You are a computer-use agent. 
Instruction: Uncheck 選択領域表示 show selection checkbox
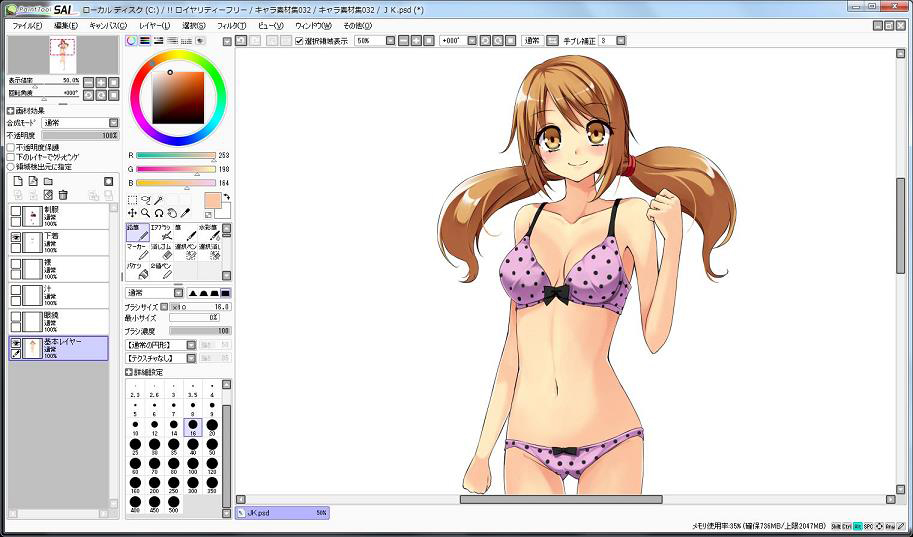click(299, 41)
